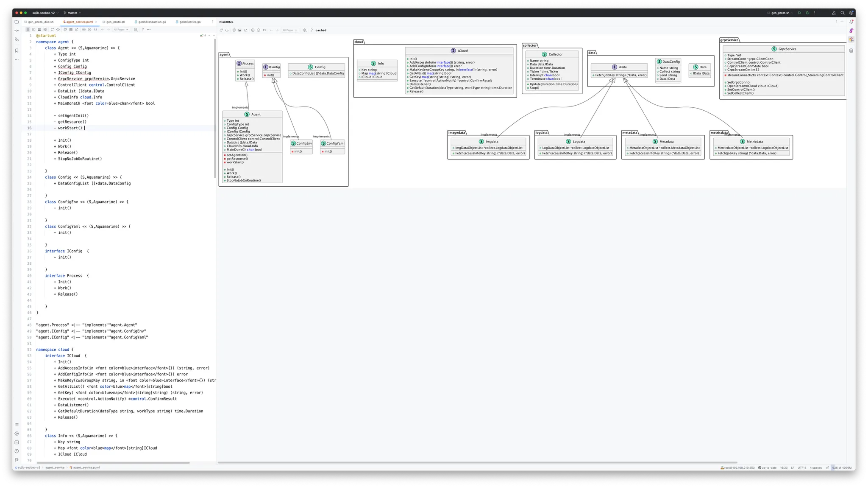Open the gen_proto.sh run configuration dropdown

780,13
